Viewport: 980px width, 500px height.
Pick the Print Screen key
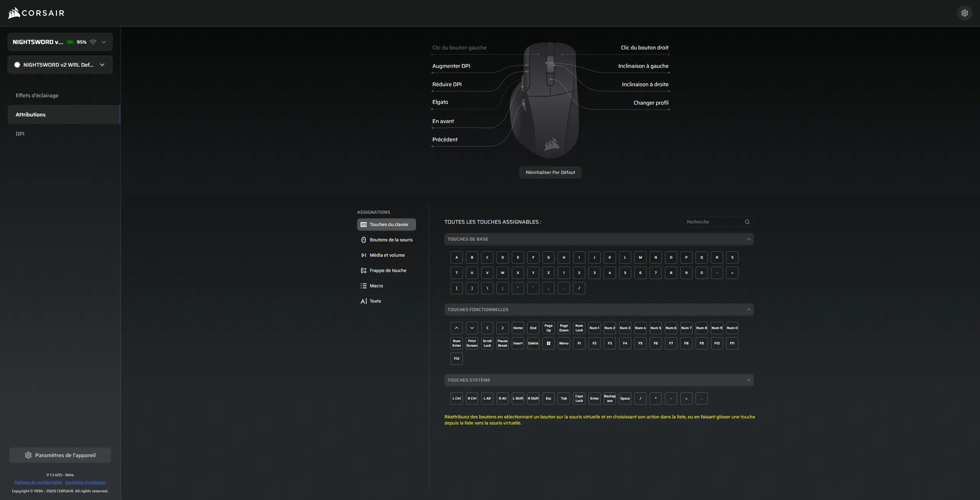tap(472, 343)
